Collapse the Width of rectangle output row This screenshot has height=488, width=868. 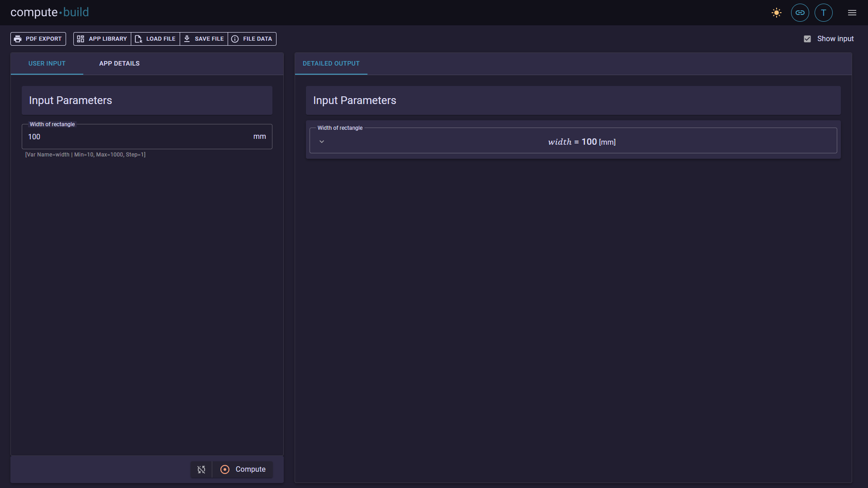(x=322, y=142)
